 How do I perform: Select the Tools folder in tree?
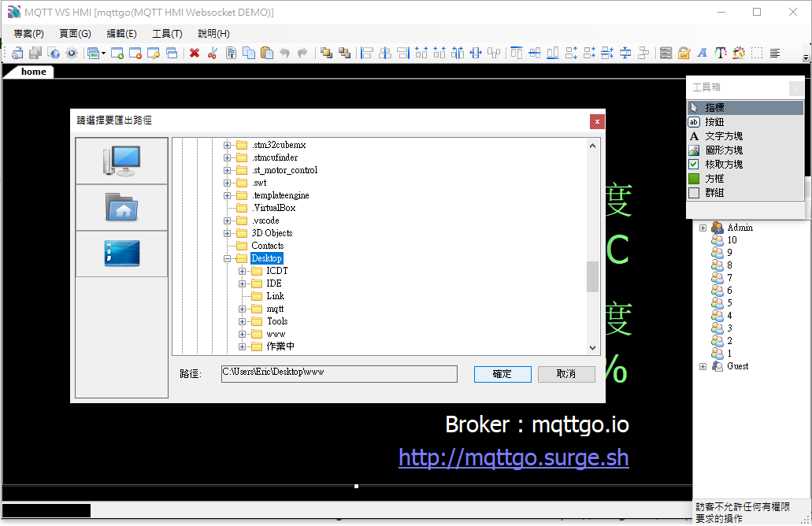point(277,321)
